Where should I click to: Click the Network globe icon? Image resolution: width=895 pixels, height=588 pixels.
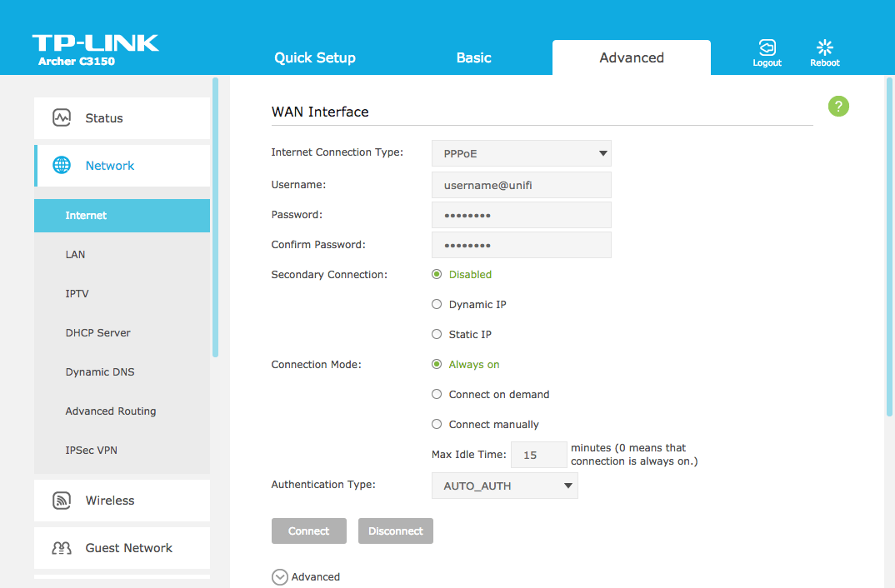coord(62,166)
